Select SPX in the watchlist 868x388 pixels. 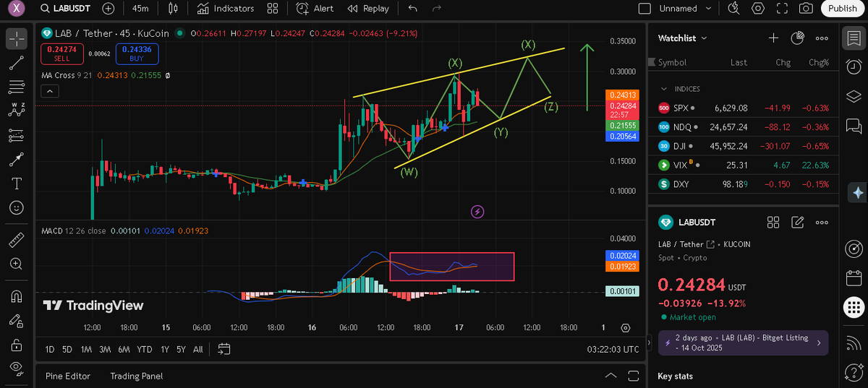coord(745,108)
